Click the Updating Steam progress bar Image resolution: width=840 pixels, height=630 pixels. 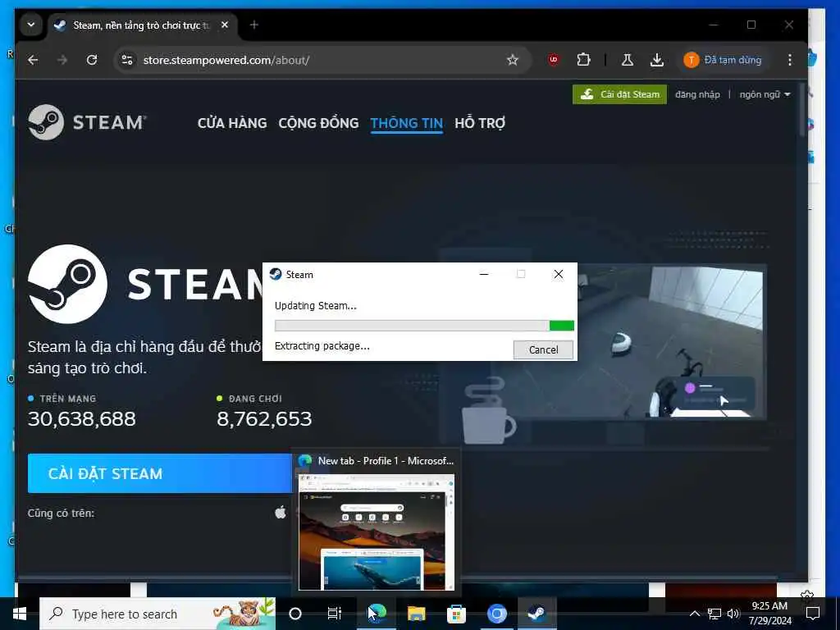[424, 325]
